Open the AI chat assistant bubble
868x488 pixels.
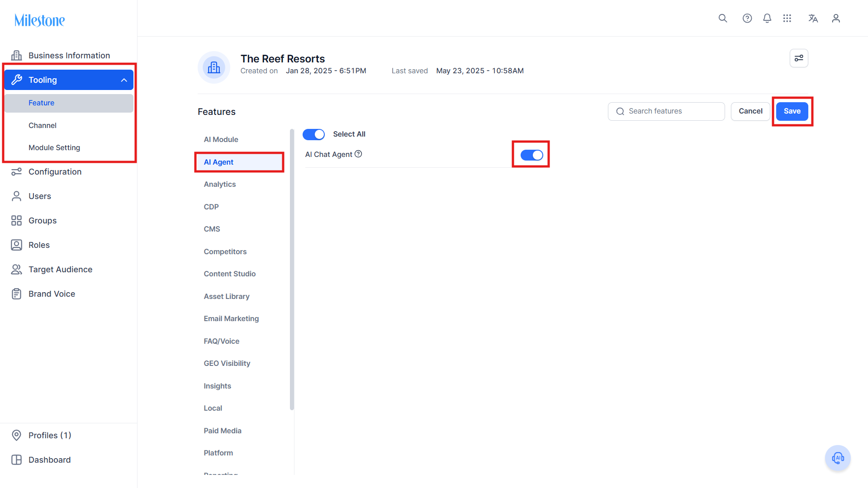[x=838, y=458]
